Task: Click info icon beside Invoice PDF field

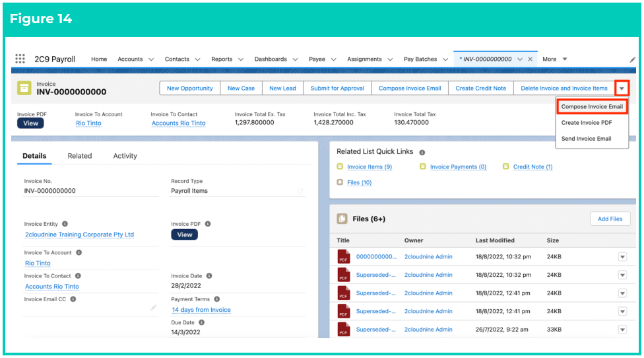Action: (x=208, y=224)
